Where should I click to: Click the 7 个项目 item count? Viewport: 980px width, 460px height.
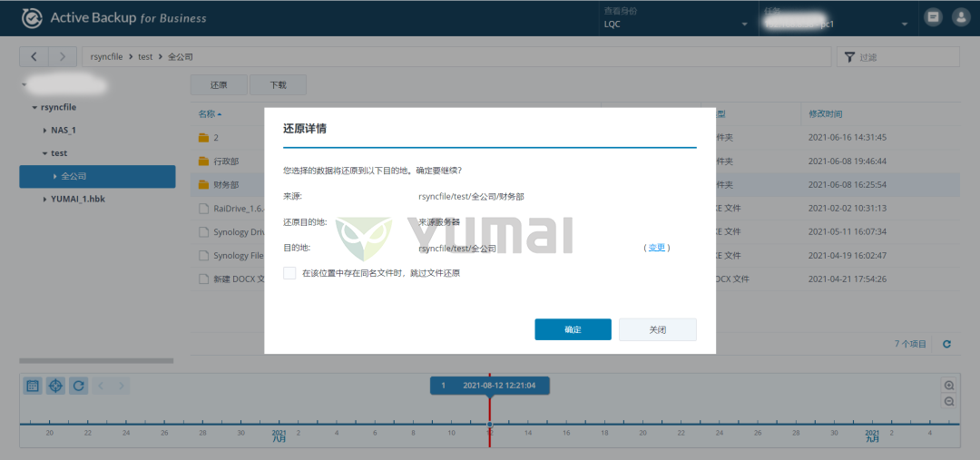910,344
